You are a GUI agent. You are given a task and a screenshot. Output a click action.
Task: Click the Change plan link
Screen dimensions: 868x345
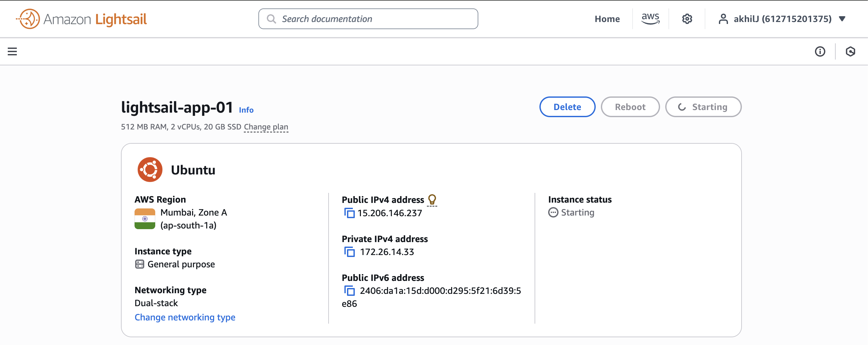(x=266, y=127)
